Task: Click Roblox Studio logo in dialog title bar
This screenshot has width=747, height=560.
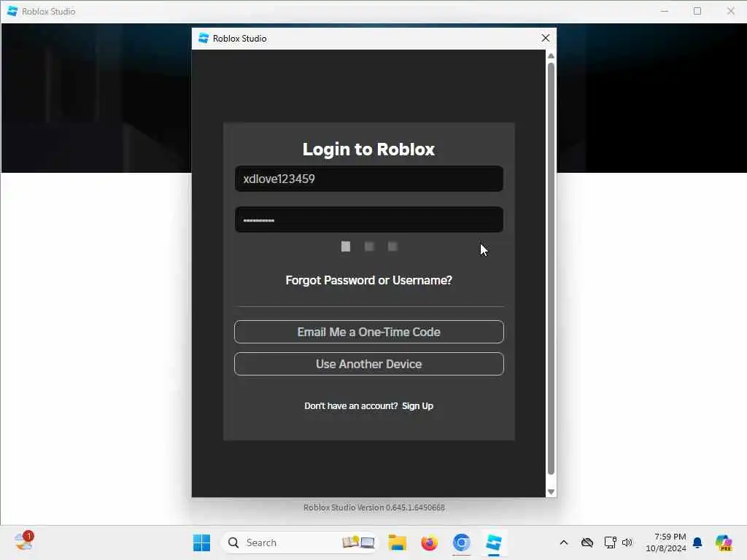Action: pyautogui.click(x=204, y=38)
